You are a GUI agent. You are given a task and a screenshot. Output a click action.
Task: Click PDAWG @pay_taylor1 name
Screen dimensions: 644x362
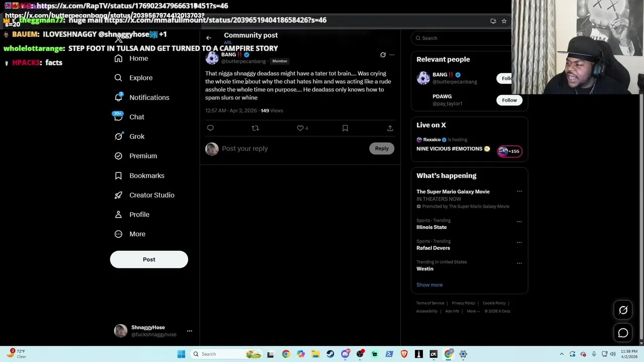click(x=447, y=100)
